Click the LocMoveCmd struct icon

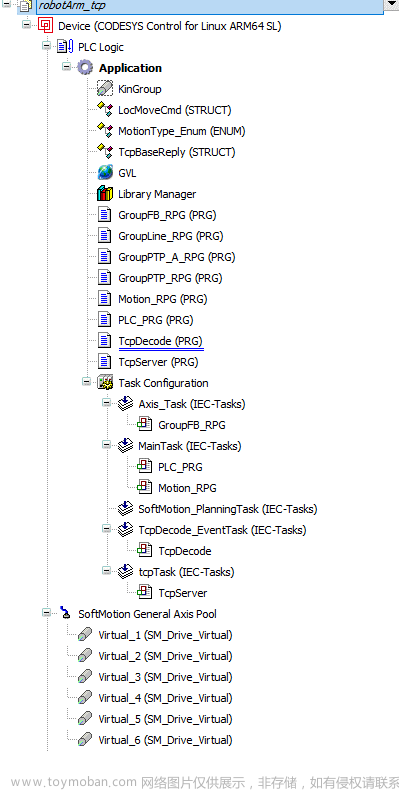point(104,109)
